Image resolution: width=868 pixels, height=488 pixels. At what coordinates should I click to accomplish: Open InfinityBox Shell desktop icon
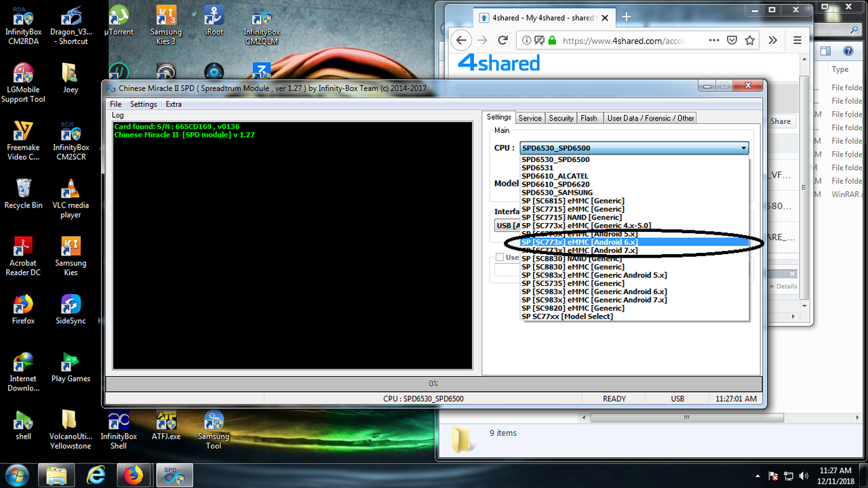119,430
